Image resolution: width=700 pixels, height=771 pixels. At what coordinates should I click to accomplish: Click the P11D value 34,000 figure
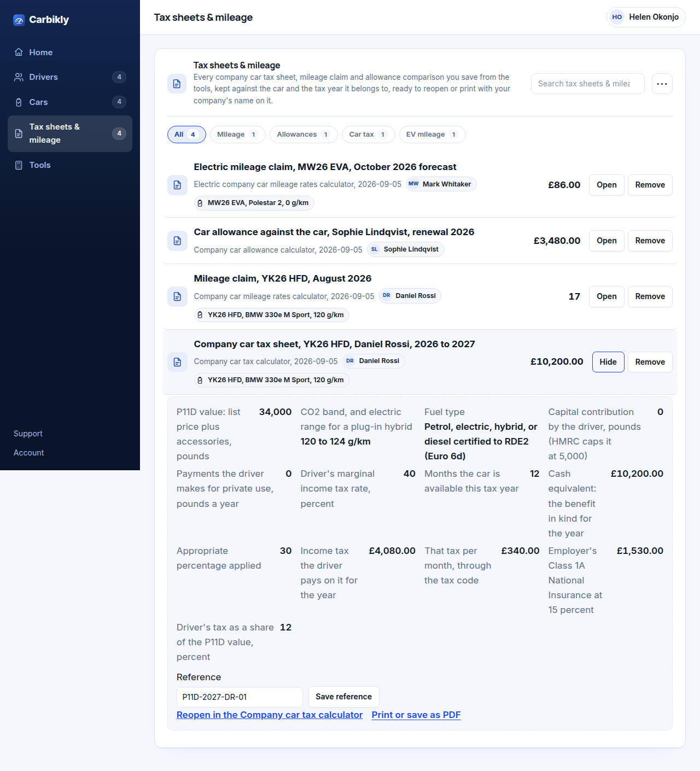click(x=275, y=412)
